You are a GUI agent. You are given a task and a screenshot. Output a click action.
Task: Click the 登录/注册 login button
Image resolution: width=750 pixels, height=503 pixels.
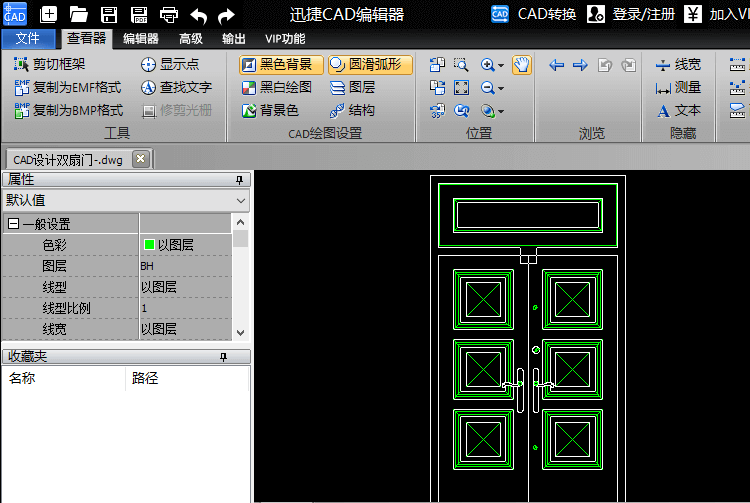pyautogui.click(x=631, y=14)
